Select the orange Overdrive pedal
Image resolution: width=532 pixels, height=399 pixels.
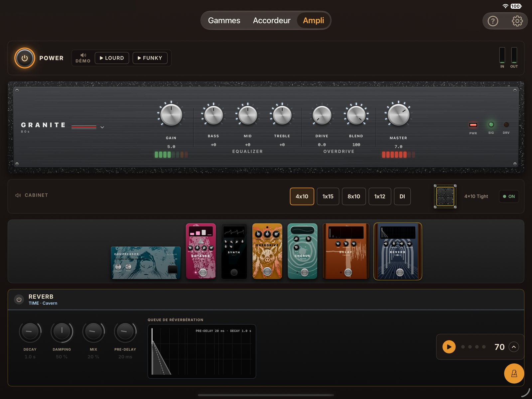(x=267, y=251)
